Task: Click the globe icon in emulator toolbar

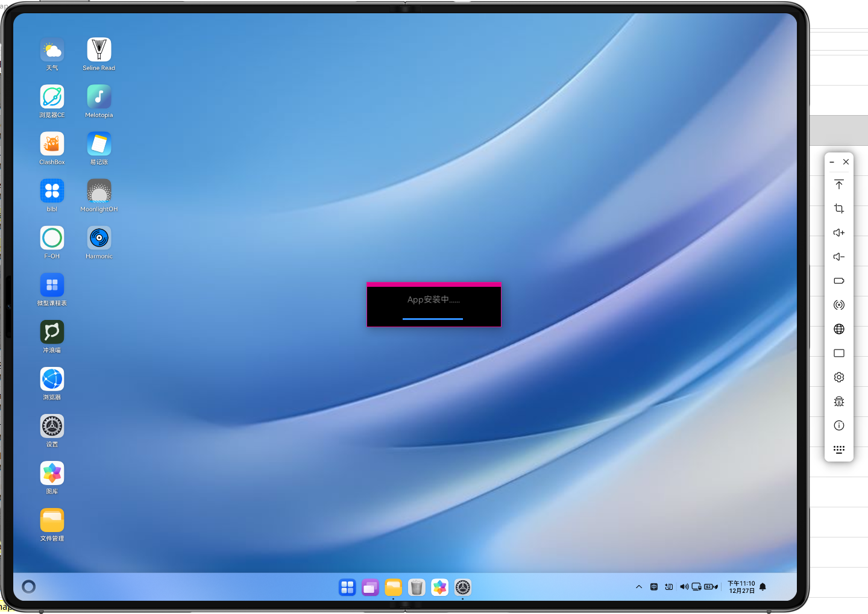Action: click(x=839, y=329)
